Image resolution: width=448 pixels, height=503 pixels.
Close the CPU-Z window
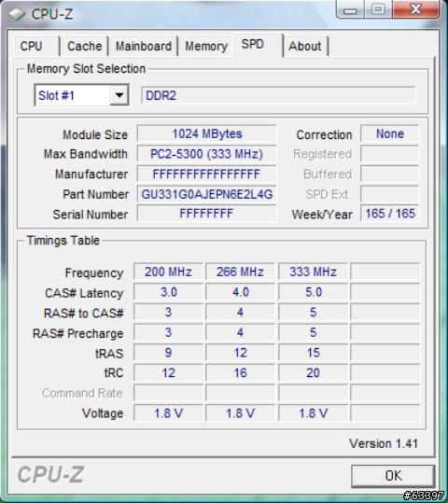tap(416, 9)
